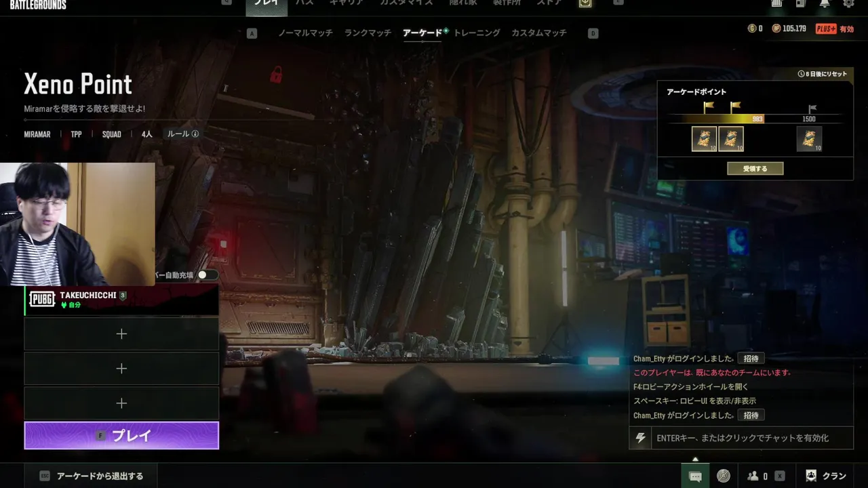The image size is (868, 488).
Task: Add teammate in third empty slot
Action: [121, 403]
